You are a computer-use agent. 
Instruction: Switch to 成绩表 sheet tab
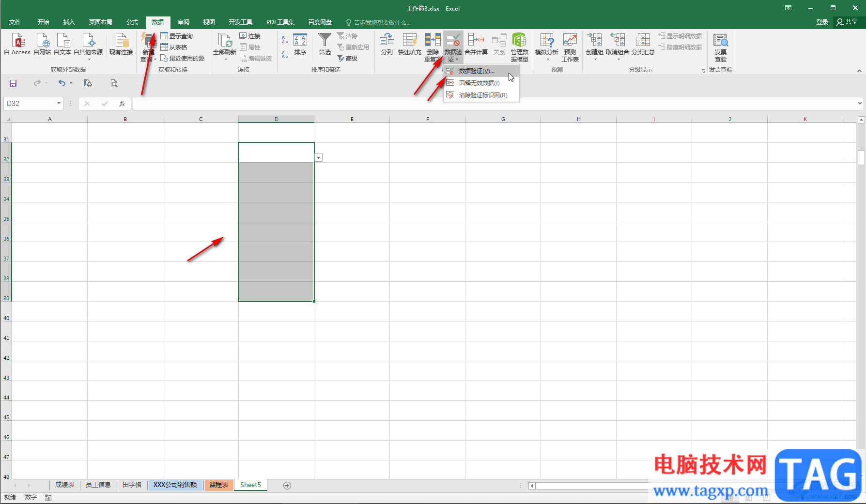64,485
